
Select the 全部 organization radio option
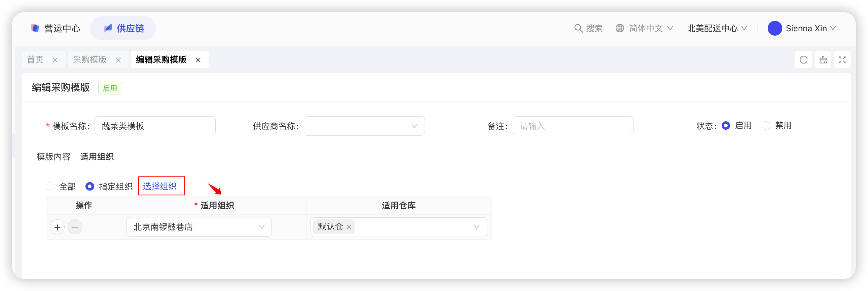pos(50,186)
